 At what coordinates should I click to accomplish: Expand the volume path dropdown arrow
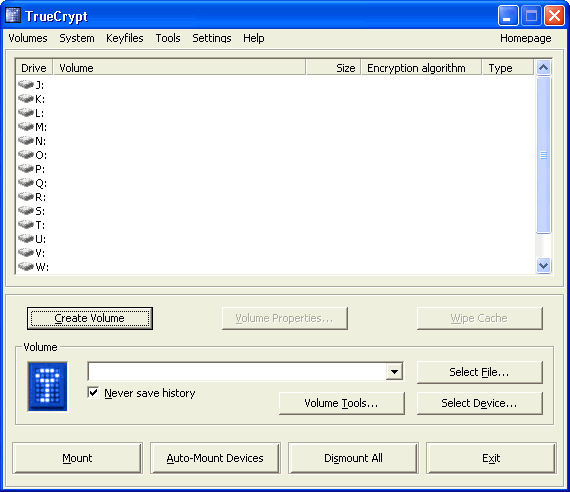394,372
